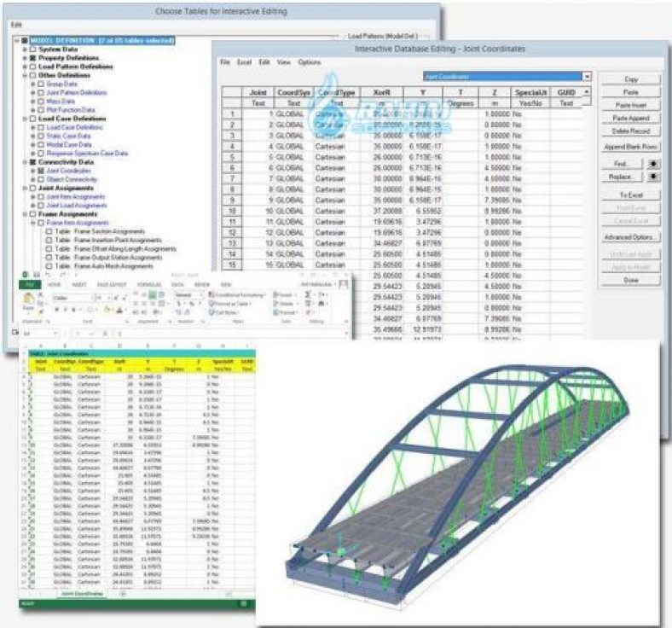
Task: Select the Joint Coordinates sheet tab in Excel
Action: pyautogui.click(x=82, y=594)
